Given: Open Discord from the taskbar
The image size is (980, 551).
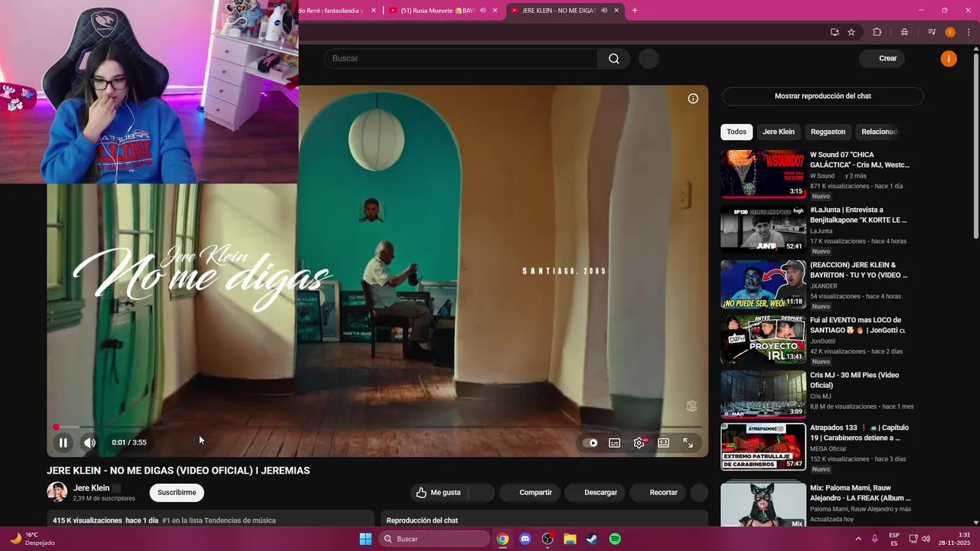Looking at the screenshot, I should point(525,539).
